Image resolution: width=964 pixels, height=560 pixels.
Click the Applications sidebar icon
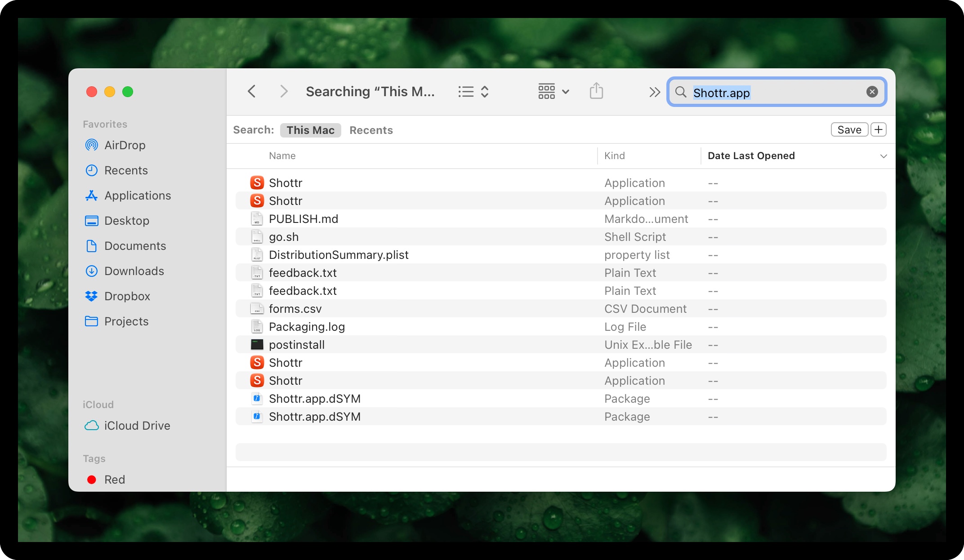pyautogui.click(x=92, y=196)
